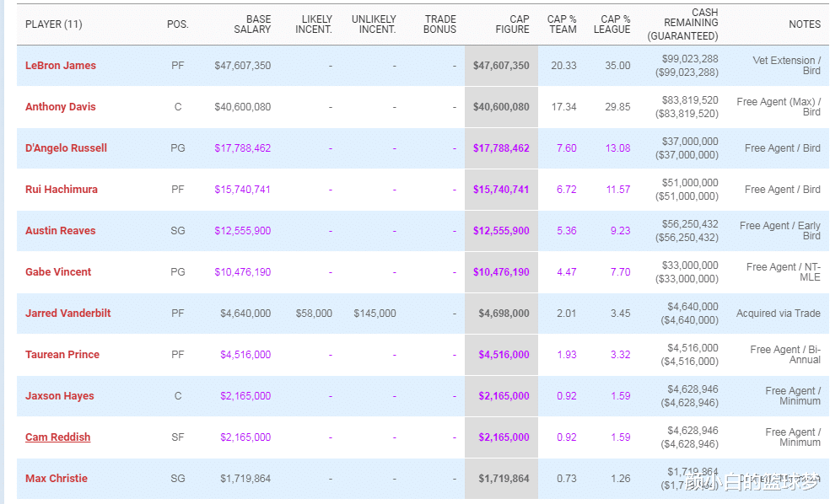The image size is (830, 504).
Task: Click Jaxson Hayes player name
Action: (x=60, y=395)
